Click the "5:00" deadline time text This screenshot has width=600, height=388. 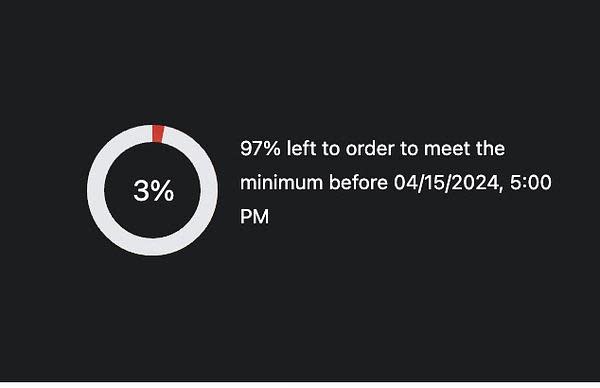point(531,182)
